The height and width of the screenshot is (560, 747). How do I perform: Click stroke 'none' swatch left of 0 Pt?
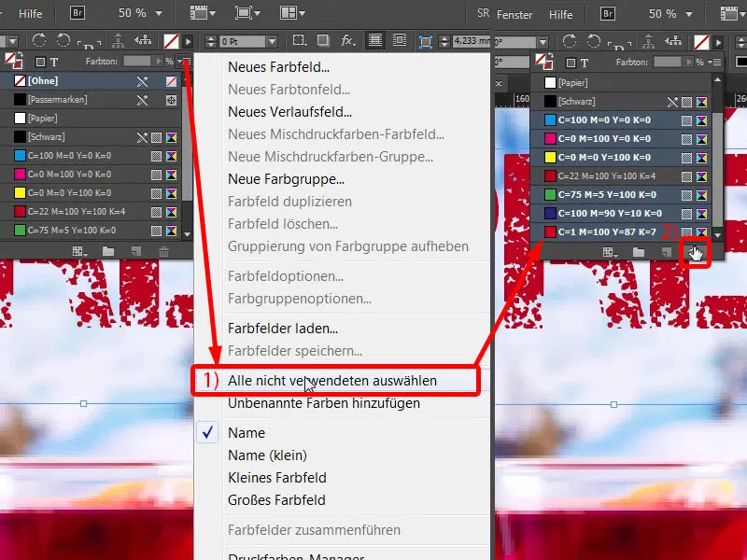(x=171, y=41)
